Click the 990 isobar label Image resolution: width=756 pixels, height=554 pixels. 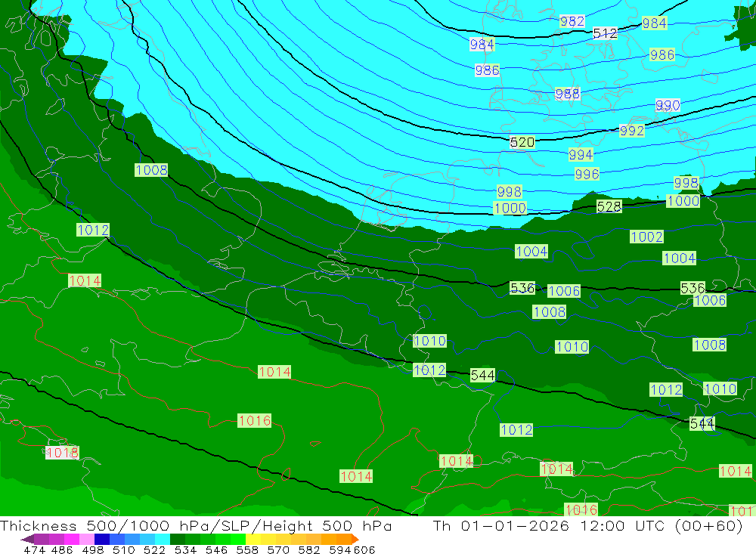click(x=668, y=105)
